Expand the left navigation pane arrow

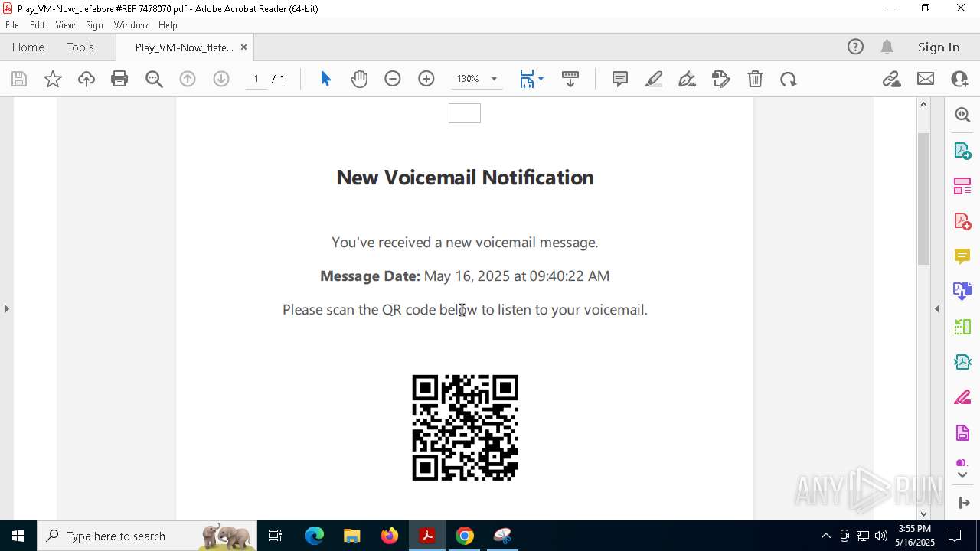pyautogui.click(x=6, y=308)
